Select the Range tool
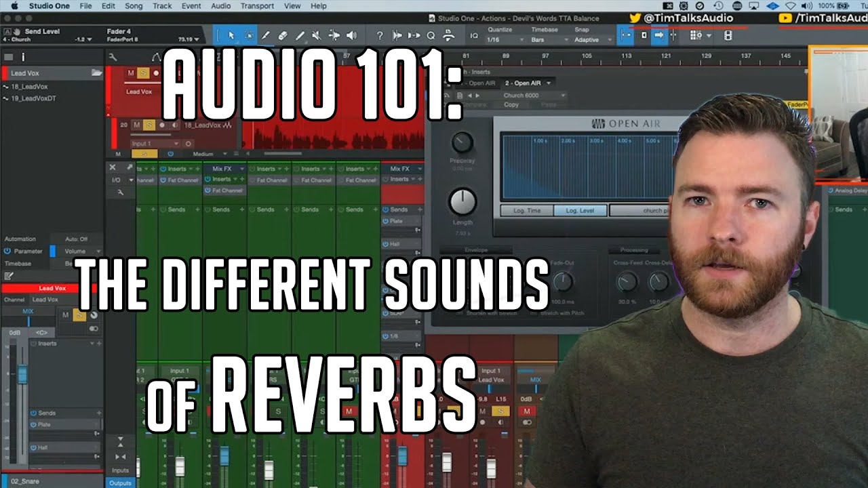Screen dimensions: 868x488 click(x=249, y=35)
